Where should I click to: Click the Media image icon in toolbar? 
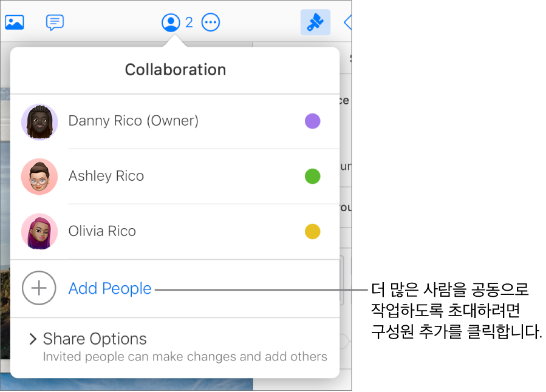click(x=15, y=22)
